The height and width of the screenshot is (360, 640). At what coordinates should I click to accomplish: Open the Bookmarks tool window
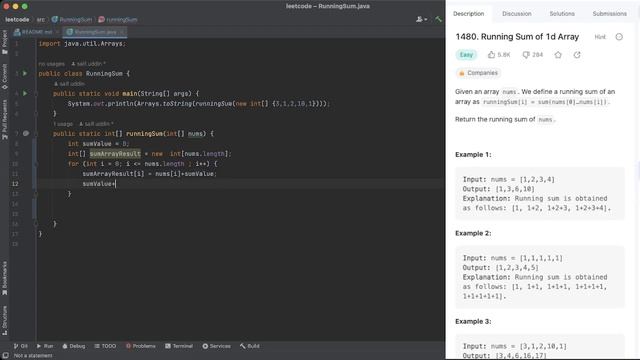tap(4, 278)
